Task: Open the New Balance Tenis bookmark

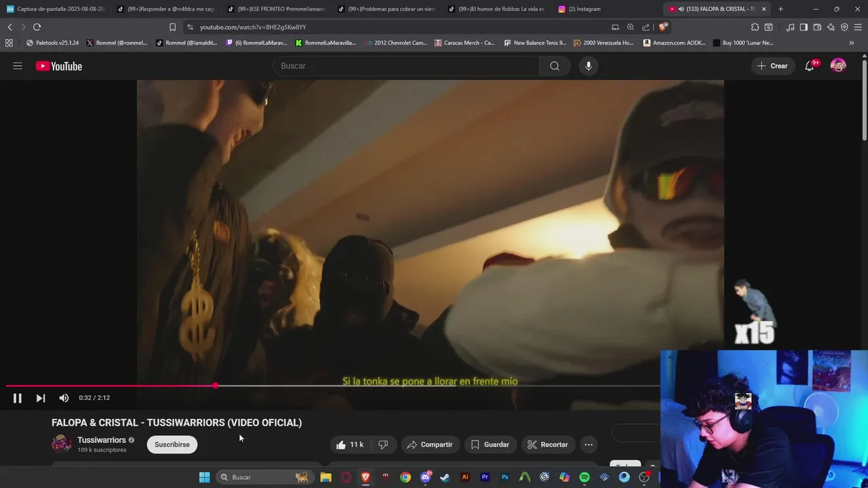Action: tap(535, 43)
